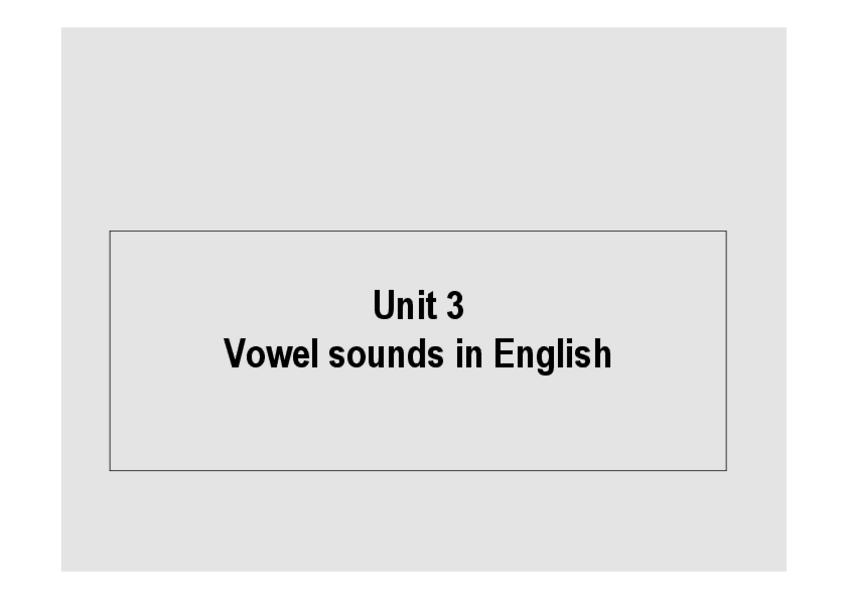The image size is (848, 599).
Task: Click empty space inside box above "Unit 3"
Action: point(417,260)
